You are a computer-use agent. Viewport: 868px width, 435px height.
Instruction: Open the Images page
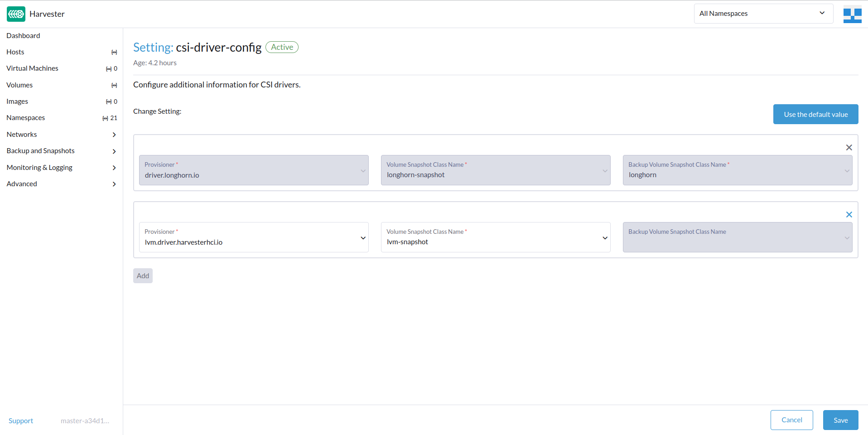(x=17, y=101)
